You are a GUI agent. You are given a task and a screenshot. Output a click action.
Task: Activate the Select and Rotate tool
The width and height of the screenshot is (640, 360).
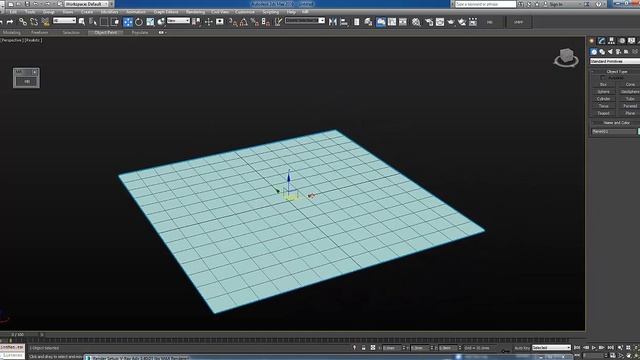pos(139,22)
